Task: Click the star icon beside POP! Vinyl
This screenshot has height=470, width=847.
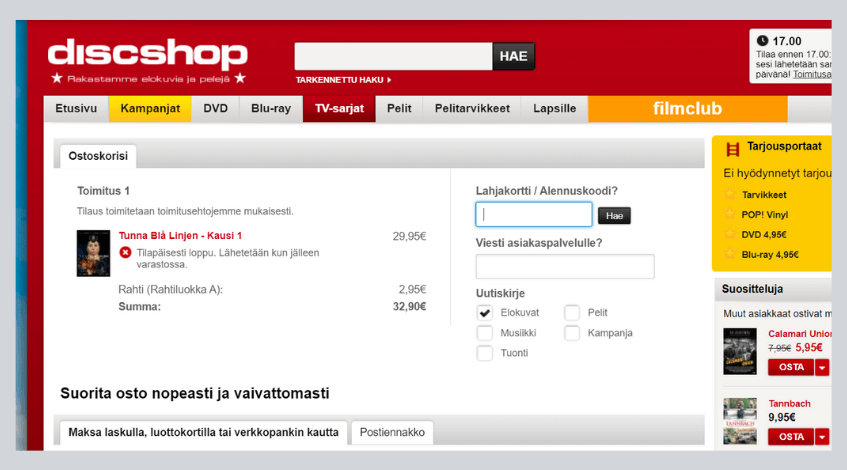Action: click(730, 214)
